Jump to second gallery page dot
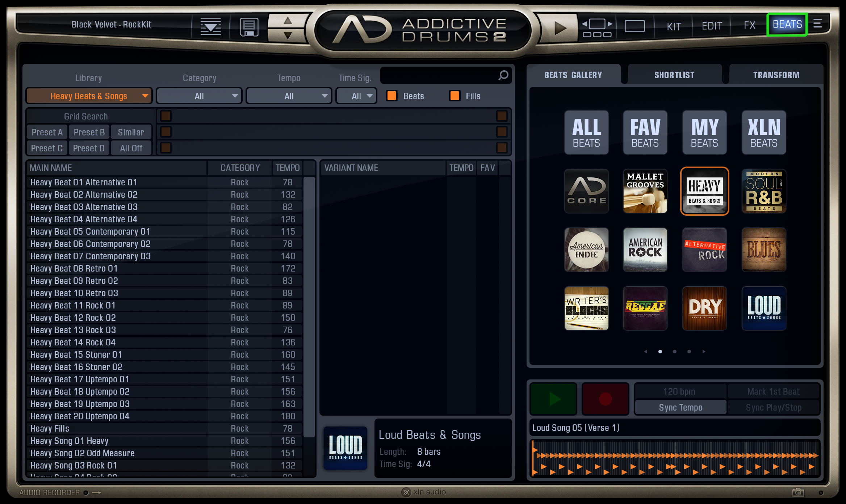This screenshot has width=846, height=504. pos(674,352)
